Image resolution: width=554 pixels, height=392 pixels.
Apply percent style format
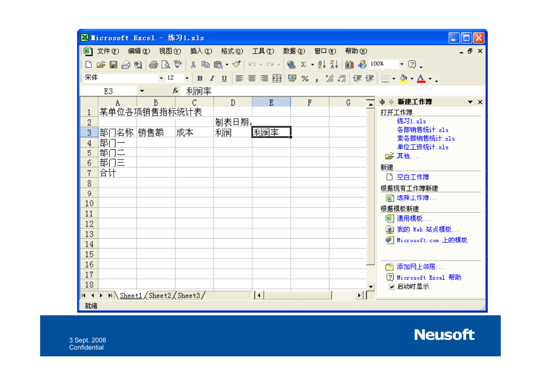(x=305, y=78)
